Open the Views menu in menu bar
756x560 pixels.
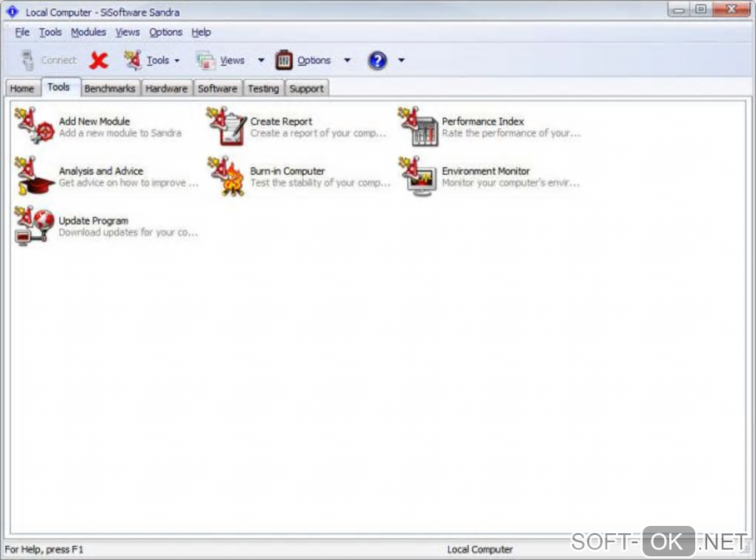tap(127, 33)
